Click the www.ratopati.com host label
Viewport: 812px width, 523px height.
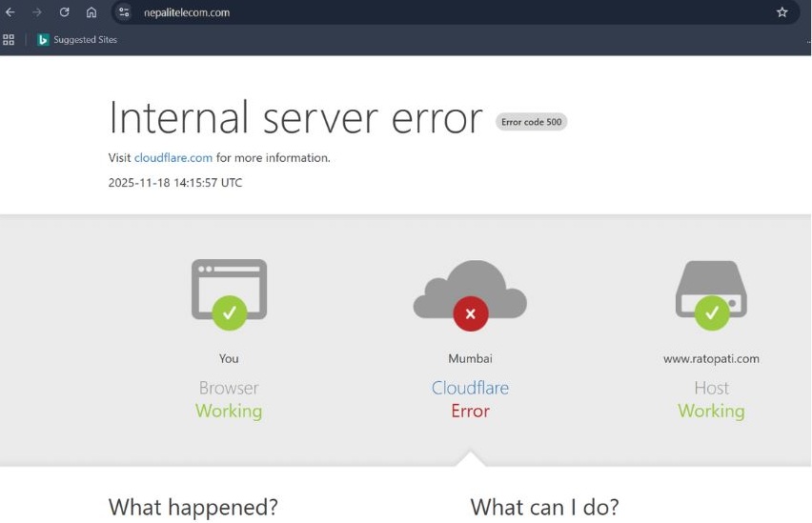[711, 359]
